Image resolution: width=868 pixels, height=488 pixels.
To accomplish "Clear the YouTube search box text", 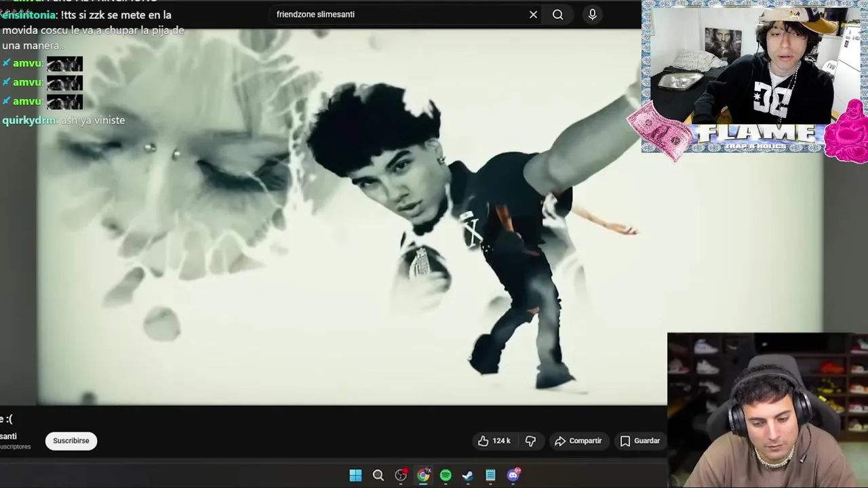I will [533, 14].
